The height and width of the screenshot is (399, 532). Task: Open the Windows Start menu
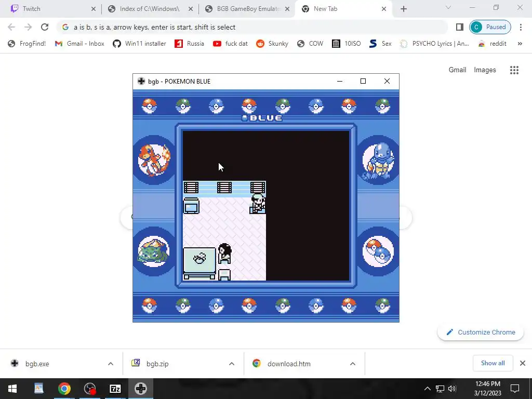coord(12,389)
